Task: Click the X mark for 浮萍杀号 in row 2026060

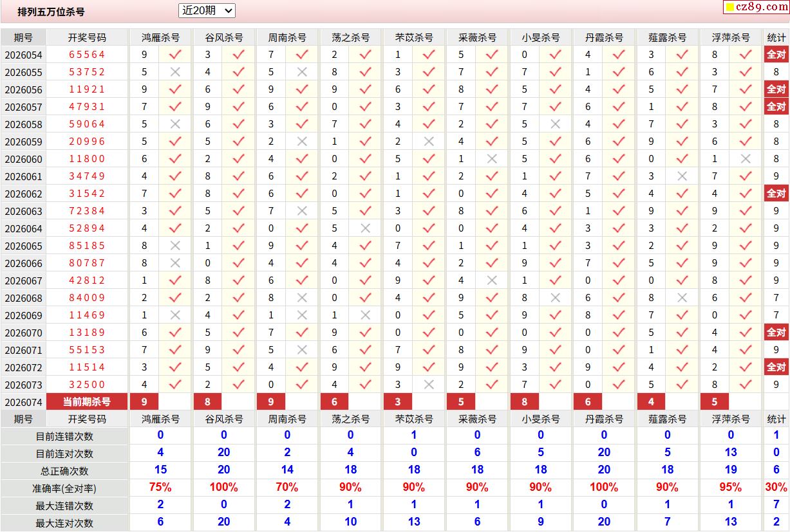Action: pyautogui.click(x=746, y=159)
